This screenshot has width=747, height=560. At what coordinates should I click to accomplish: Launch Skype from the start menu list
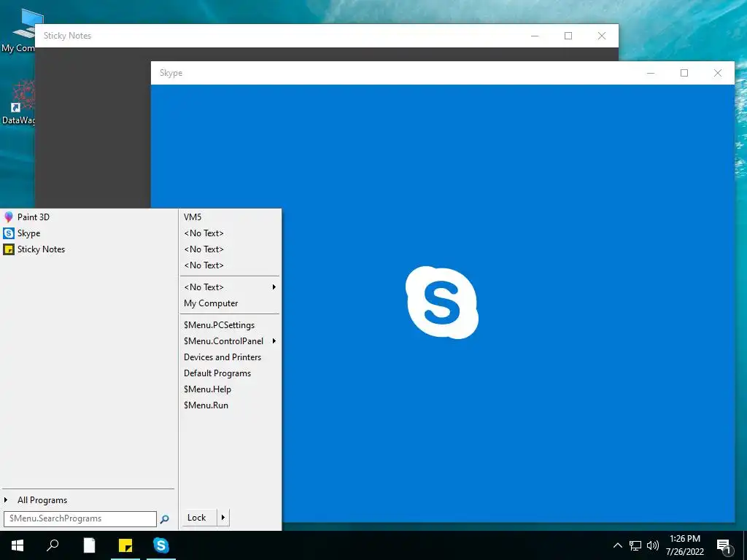tap(88, 233)
